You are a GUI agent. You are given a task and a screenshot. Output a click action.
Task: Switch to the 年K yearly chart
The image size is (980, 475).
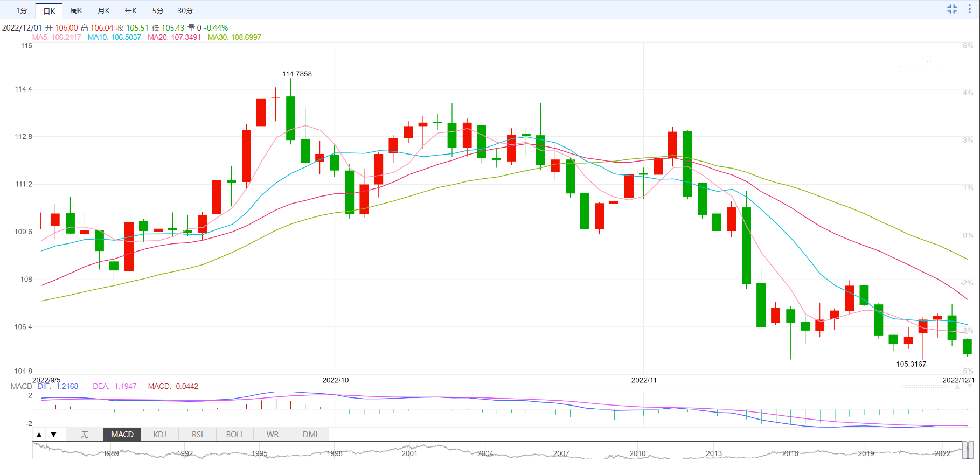(x=131, y=11)
